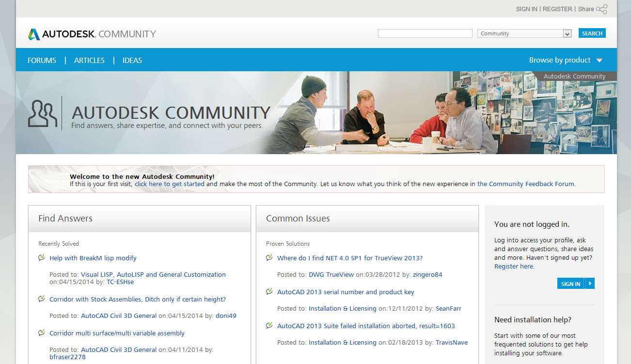This screenshot has height=364, width=631.
Task: Click checkmark beside AutoCAD 2013 Suite failed installation
Action: (x=269, y=325)
